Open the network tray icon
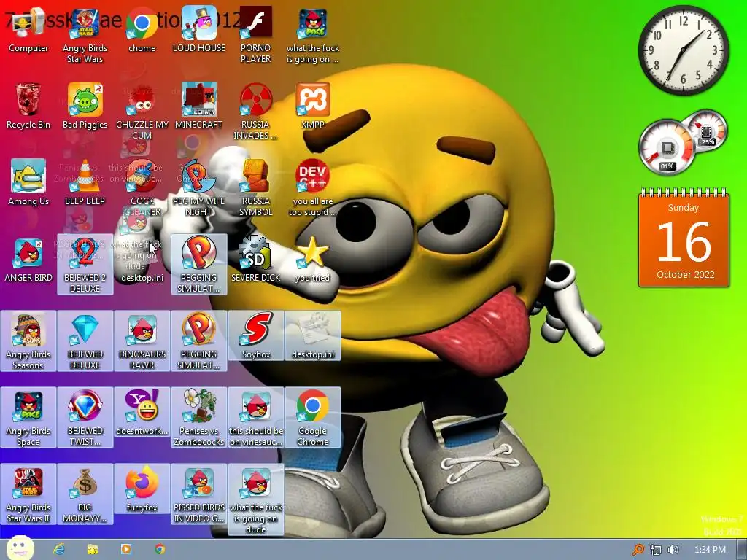The width and height of the screenshot is (747, 560). point(656,550)
